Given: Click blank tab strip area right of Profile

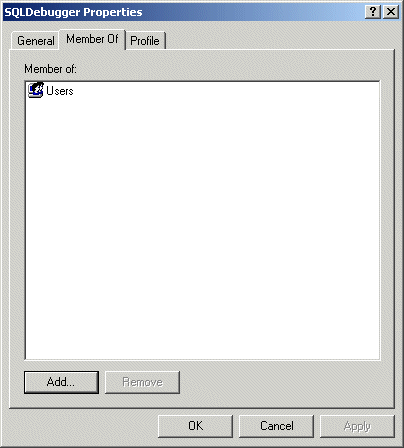Looking at the screenshot, I should pos(280,40).
